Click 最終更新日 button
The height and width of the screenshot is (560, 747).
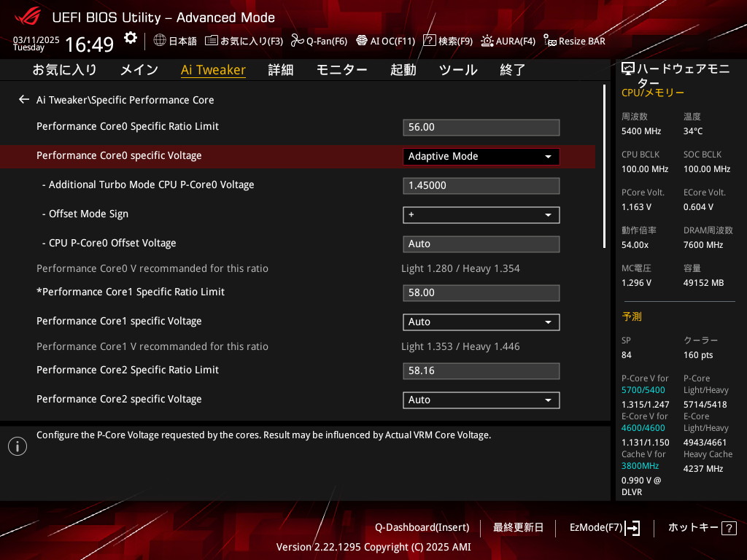coord(518,528)
